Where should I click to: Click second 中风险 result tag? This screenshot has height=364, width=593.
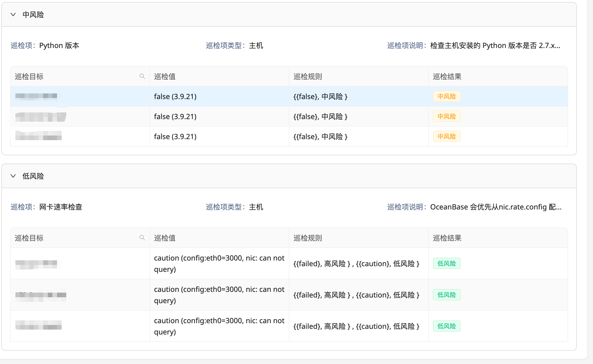point(447,117)
